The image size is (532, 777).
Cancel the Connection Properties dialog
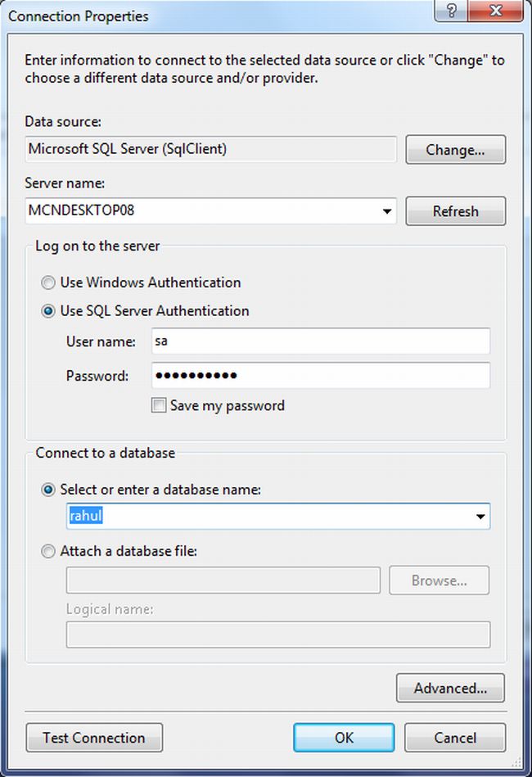tap(454, 737)
